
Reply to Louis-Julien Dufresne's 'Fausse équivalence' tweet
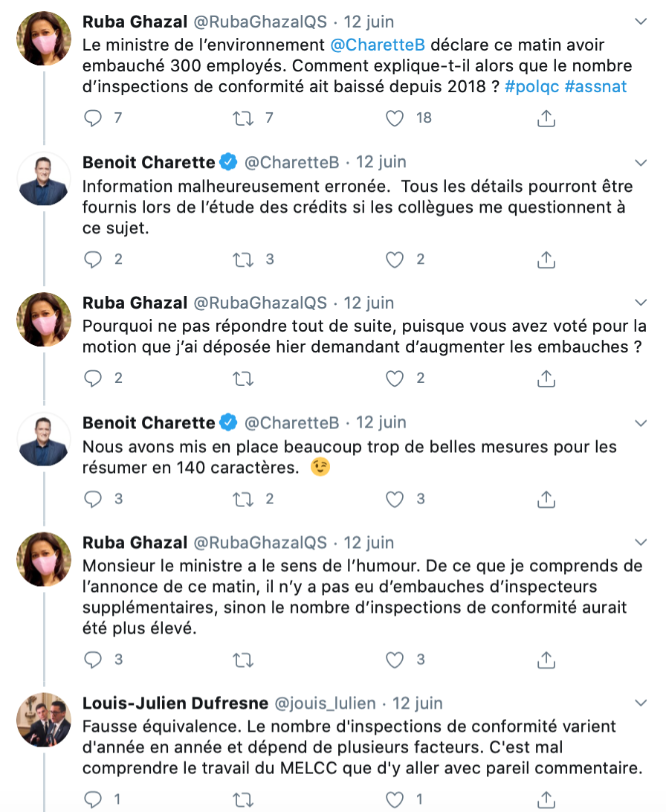point(93,799)
